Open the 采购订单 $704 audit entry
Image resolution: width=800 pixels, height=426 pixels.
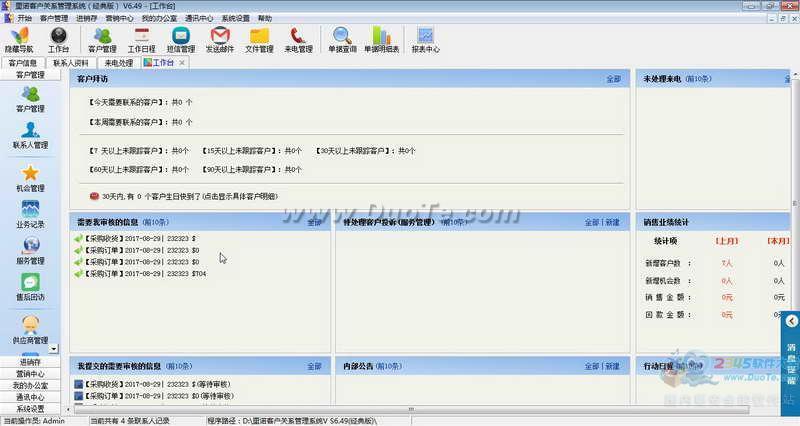[x=140, y=274]
